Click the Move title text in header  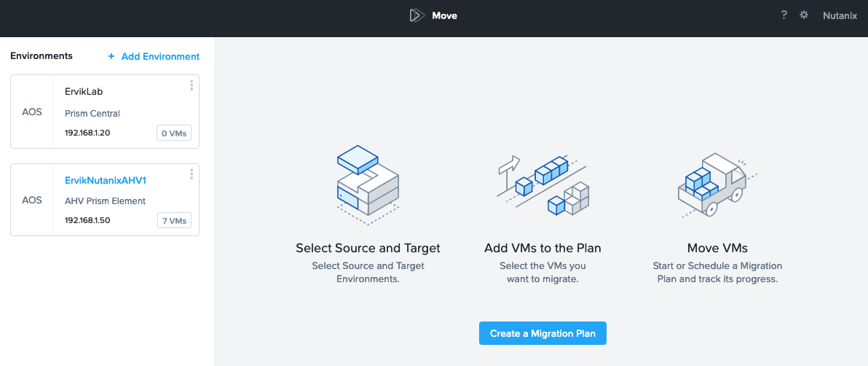point(444,15)
